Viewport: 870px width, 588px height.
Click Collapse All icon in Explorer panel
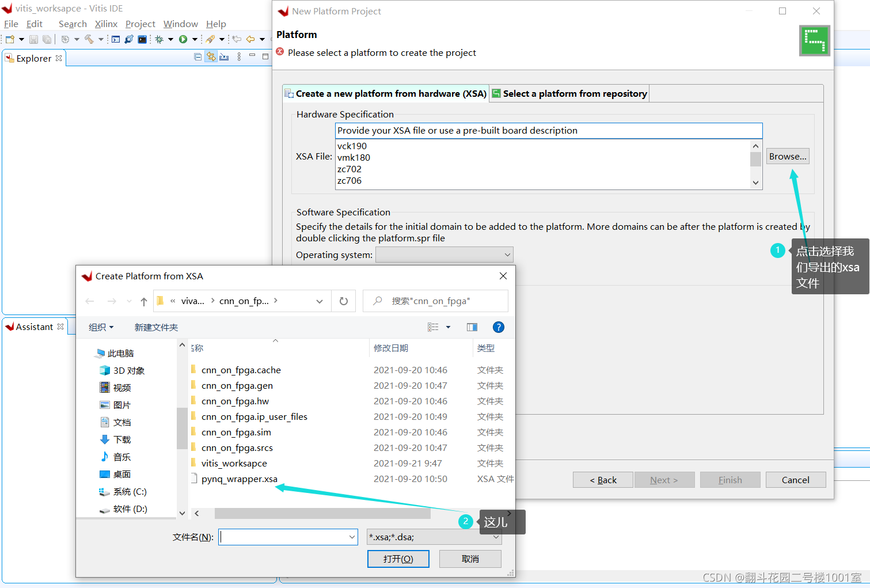click(x=198, y=56)
